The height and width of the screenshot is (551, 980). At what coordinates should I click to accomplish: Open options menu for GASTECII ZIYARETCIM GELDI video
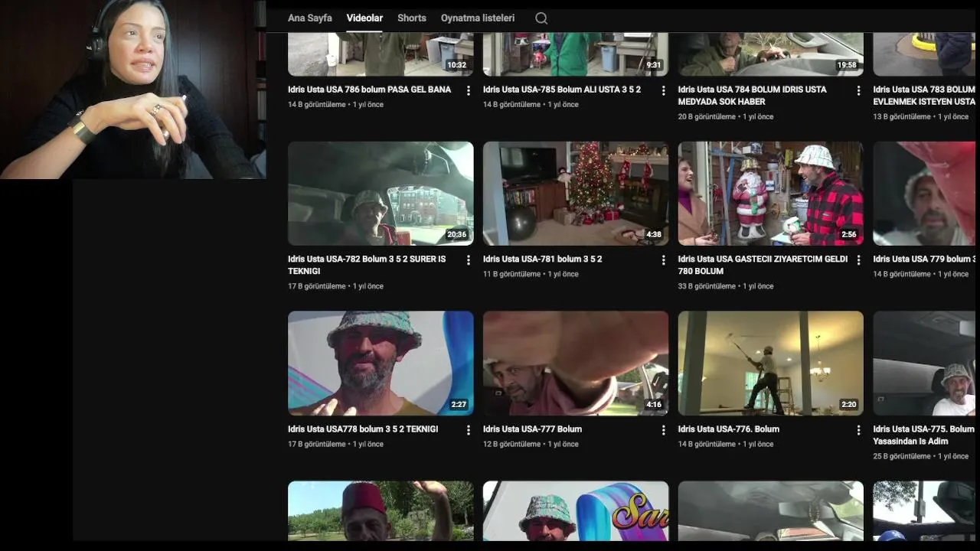click(x=858, y=260)
